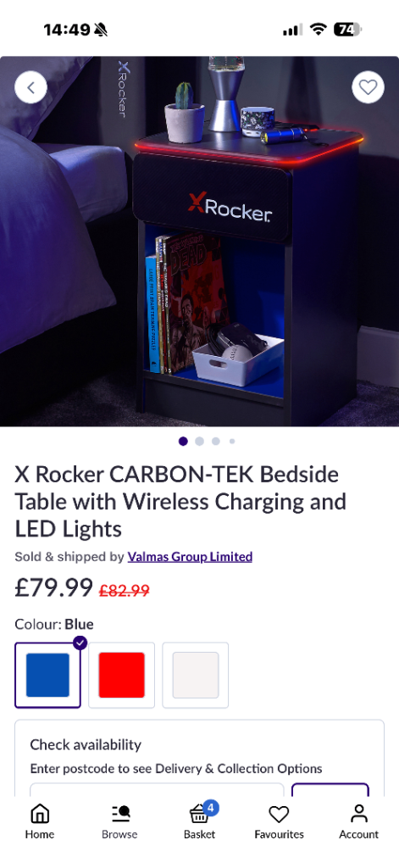Choose the White colour option
This screenshot has width=399, height=868.
pos(196,676)
